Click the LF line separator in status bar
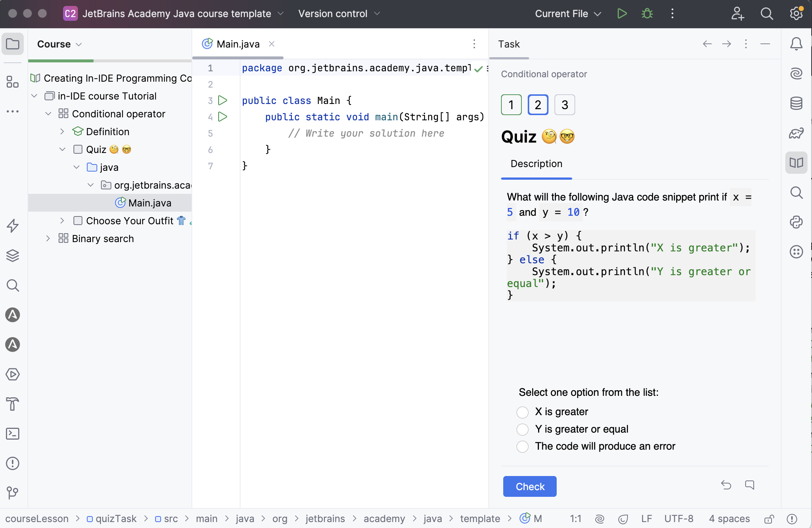Viewport: 812px width, 528px height. [646, 519]
